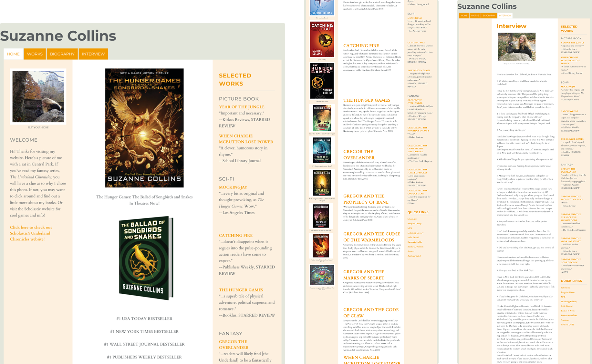592x364 pixels.
Task: Click the small Suzanne Collins title on the interview page
Action: (487, 6)
